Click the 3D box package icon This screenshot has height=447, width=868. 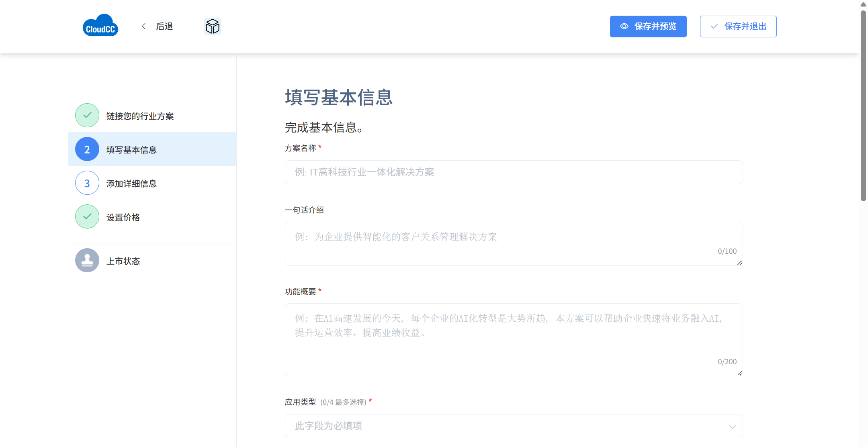click(212, 27)
